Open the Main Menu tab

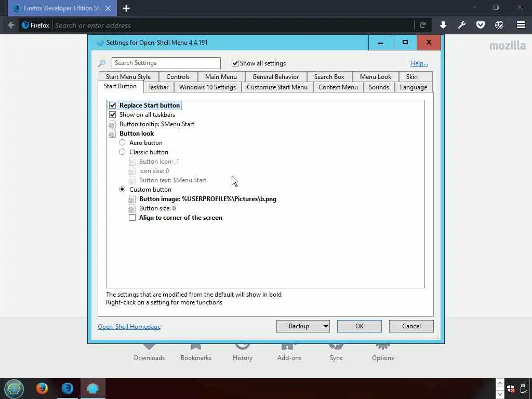(221, 77)
